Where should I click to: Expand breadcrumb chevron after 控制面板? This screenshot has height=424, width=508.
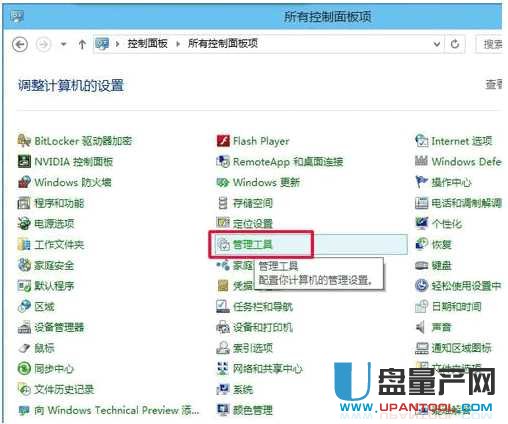(x=178, y=44)
